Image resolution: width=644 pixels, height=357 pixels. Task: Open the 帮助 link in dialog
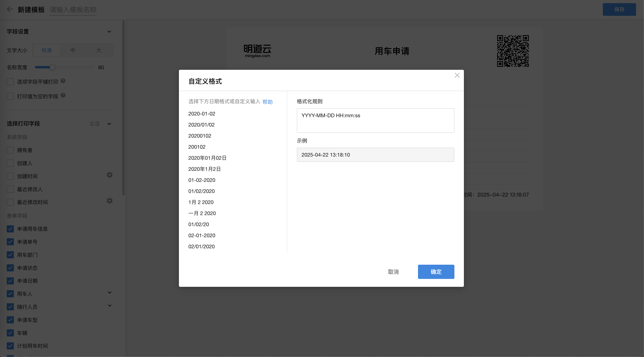268,102
